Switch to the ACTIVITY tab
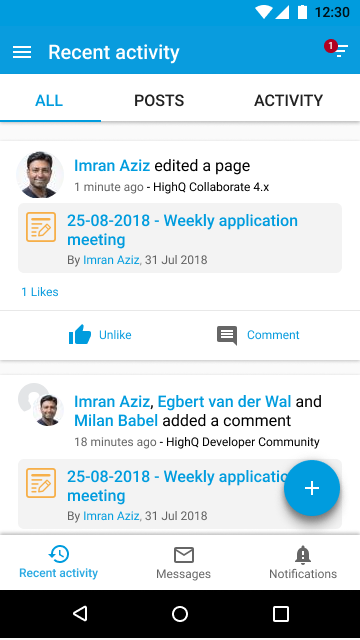The height and width of the screenshot is (640, 360). click(289, 100)
